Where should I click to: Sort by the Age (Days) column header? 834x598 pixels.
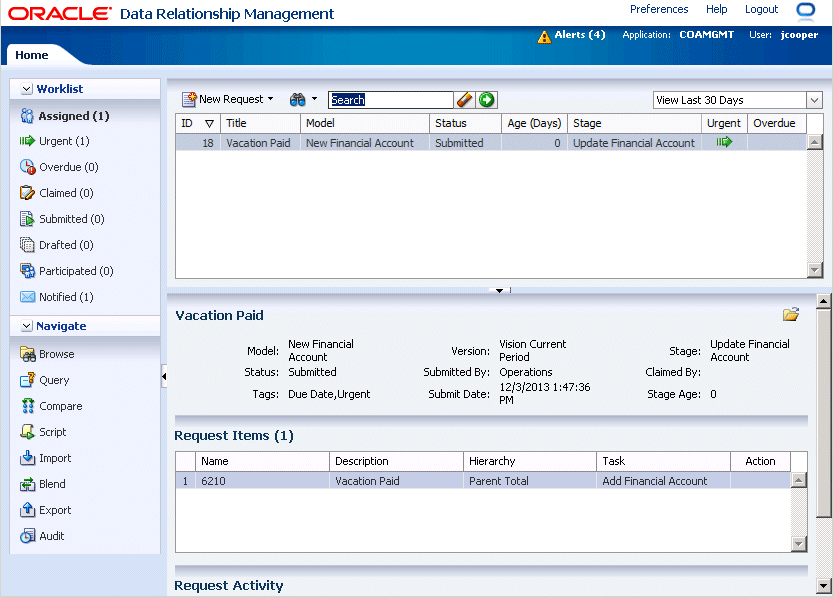click(x=534, y=123)
